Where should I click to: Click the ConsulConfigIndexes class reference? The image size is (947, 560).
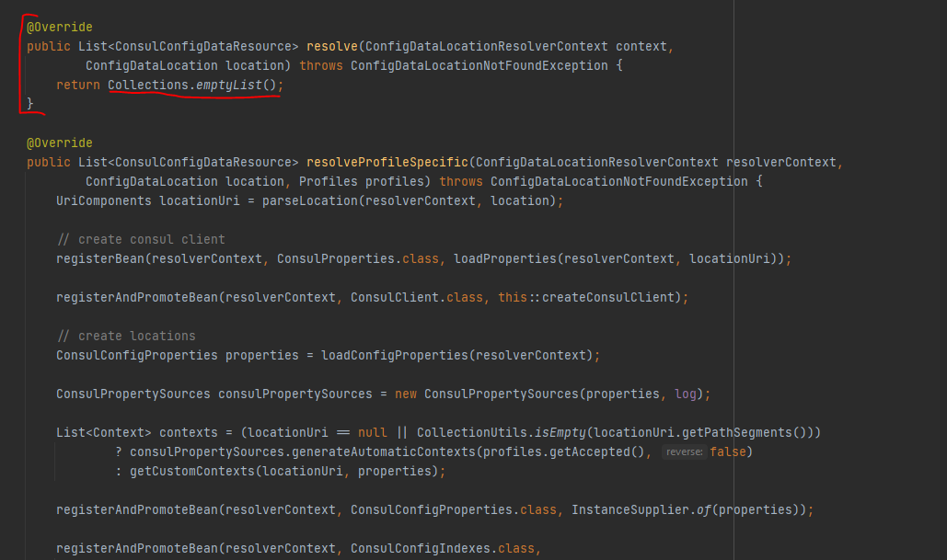tap(421, 549)
